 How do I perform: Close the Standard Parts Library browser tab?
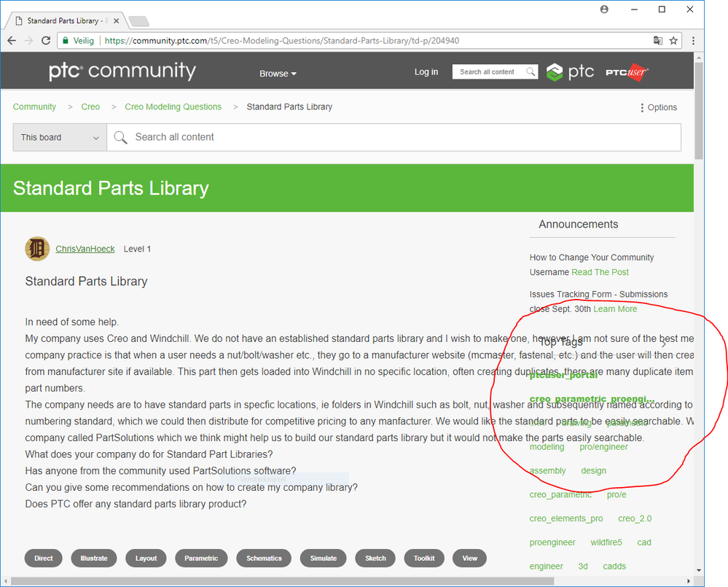click(116, 21)
